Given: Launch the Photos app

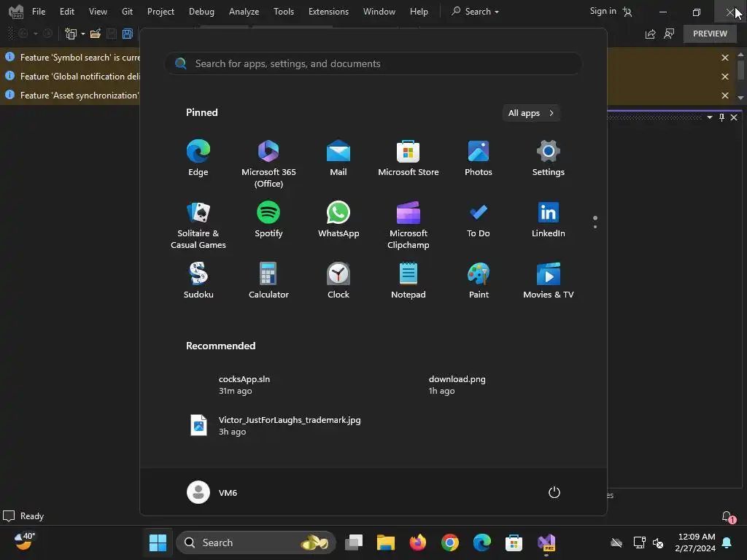Looking at the screenshot, I should (x=479, y=158).
